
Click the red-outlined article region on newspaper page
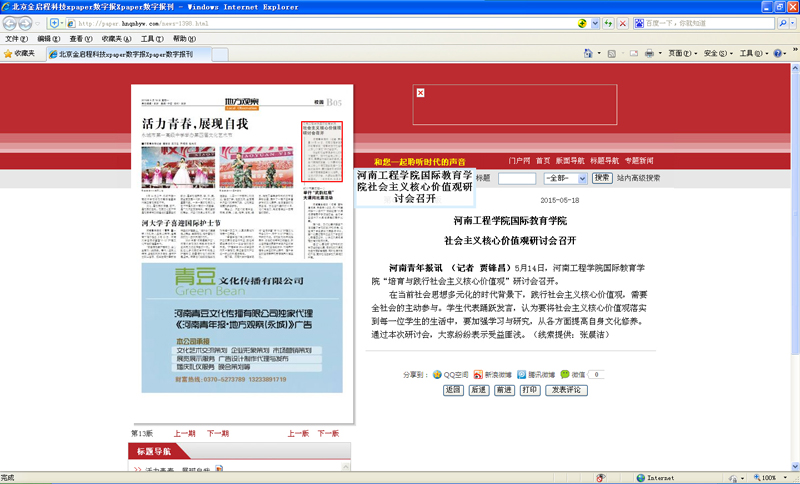pos(321,151)
